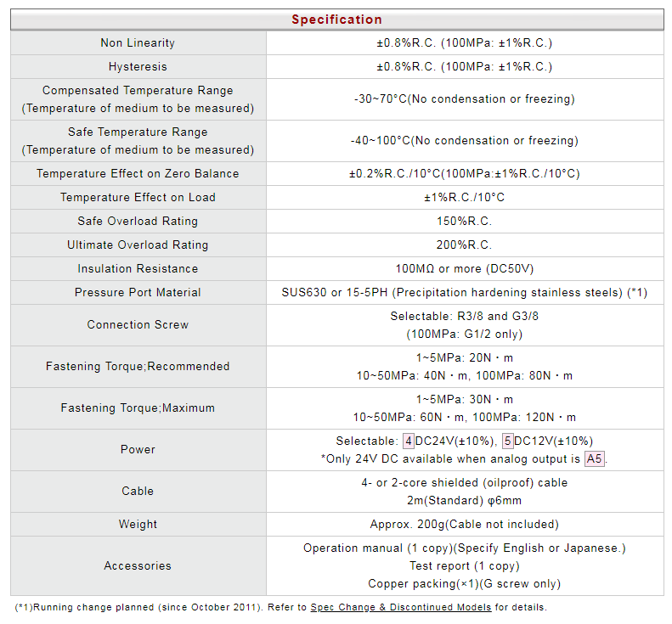672x624 pixels.
Task: Click the Fastening Torque;Maximum label
Action: 138,408
